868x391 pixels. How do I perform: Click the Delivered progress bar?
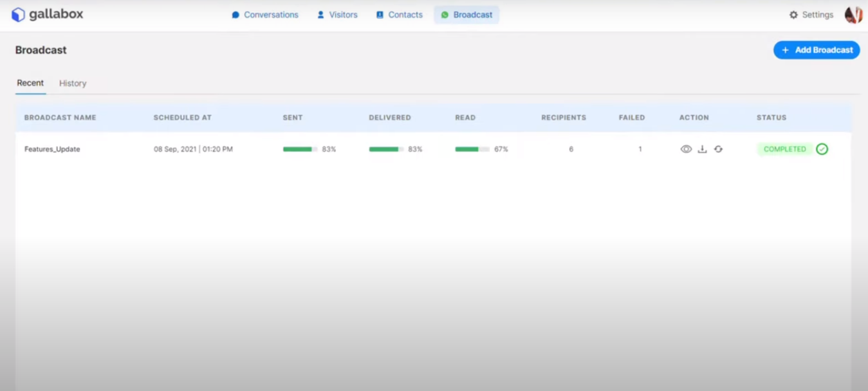coord(386,149)
